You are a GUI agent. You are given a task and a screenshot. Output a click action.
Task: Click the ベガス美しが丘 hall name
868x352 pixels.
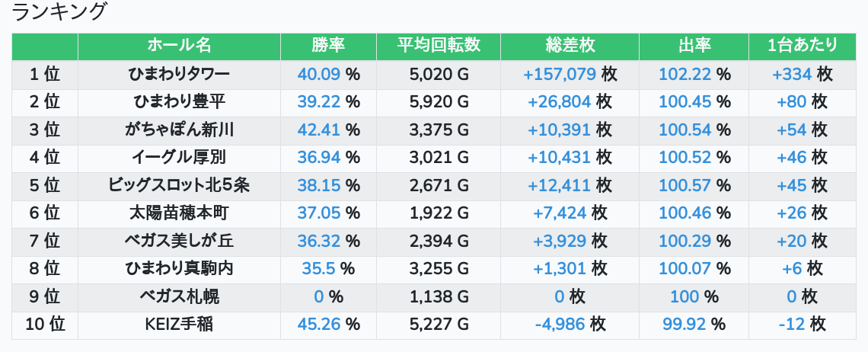coord(179,242)
